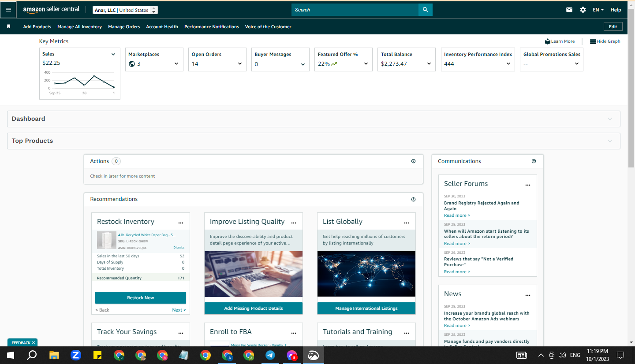Read more on Brand Registry Rejected post

tap(457, 215)
